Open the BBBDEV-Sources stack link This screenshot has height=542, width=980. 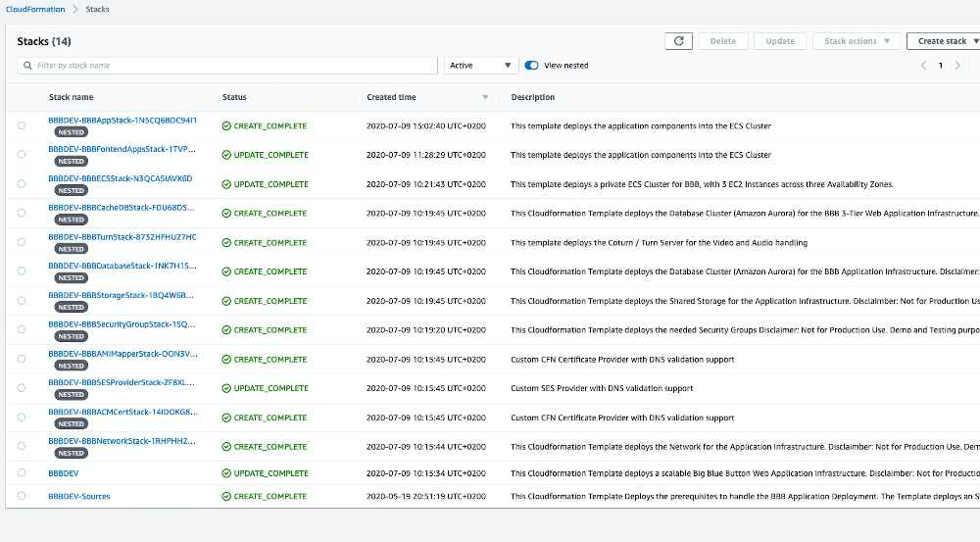click(78, 496)
